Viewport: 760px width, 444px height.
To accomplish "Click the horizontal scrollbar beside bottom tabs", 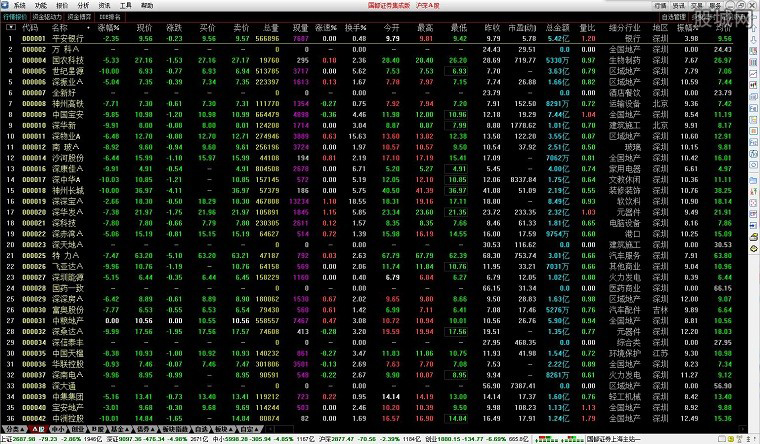I will pyautogui.click(x=507, y=429).
